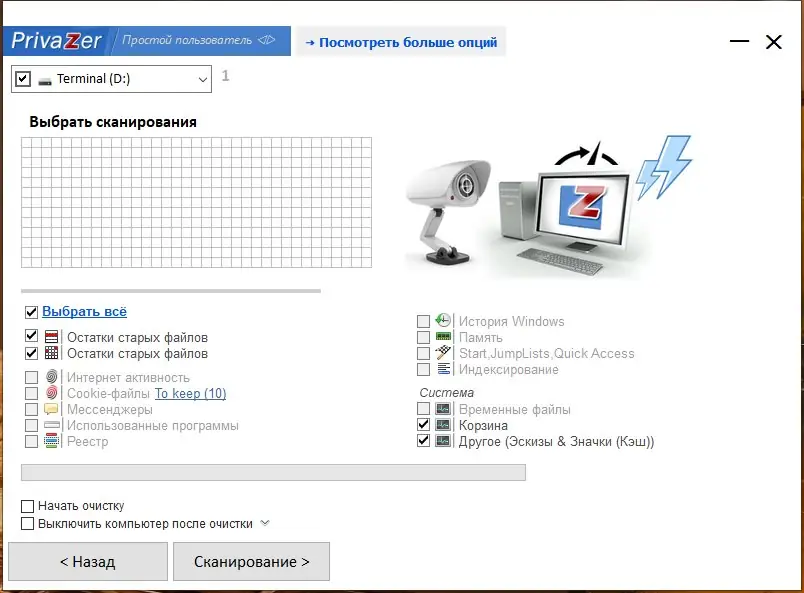The image size is (804, 593).
Task: Minimize the PrivaZer window
Action: 739,41
